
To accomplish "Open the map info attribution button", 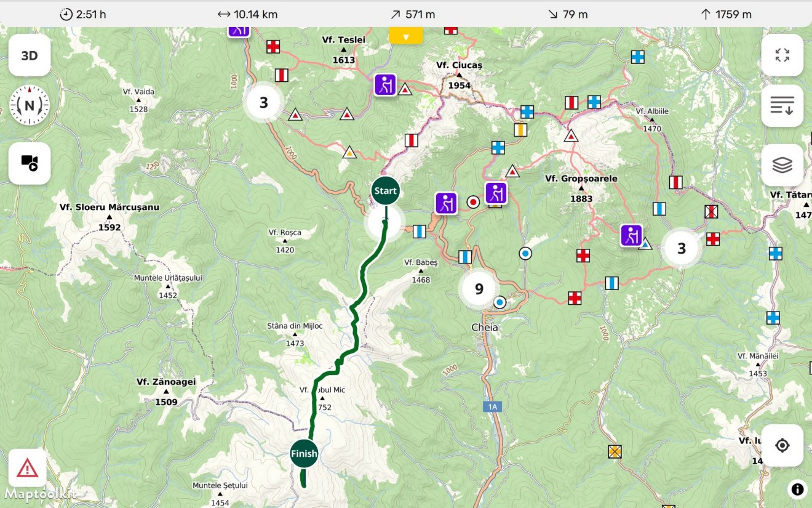I will click(x=797, y=490).
